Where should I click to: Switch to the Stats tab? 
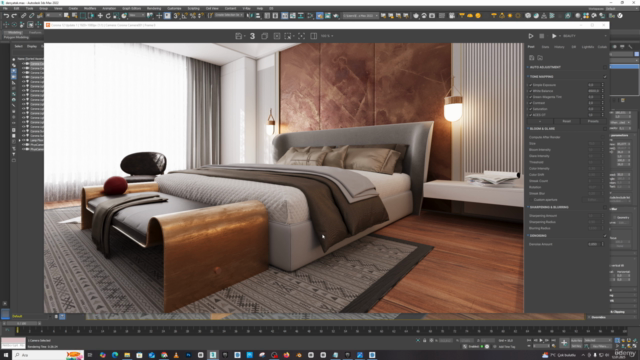[545, 47]
